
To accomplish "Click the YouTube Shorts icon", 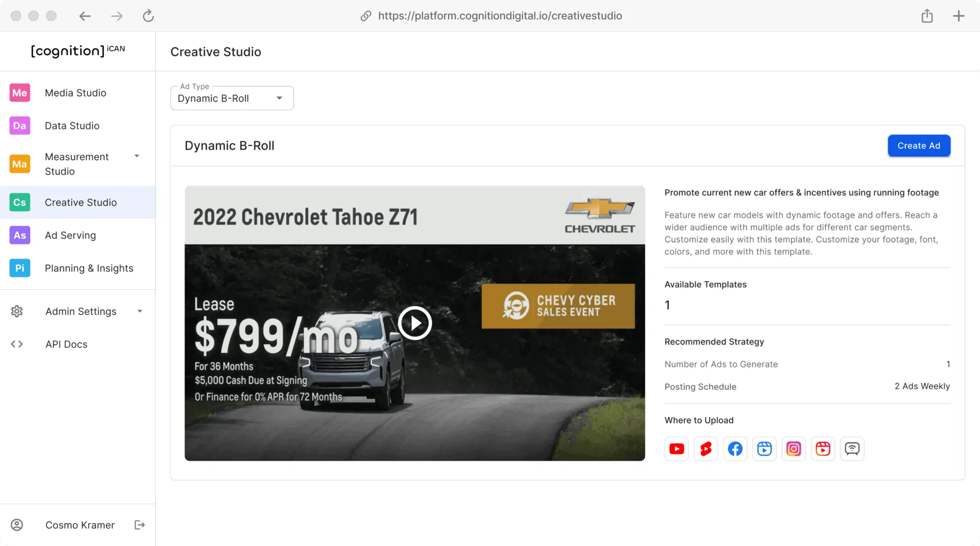I will click(706, 448).
